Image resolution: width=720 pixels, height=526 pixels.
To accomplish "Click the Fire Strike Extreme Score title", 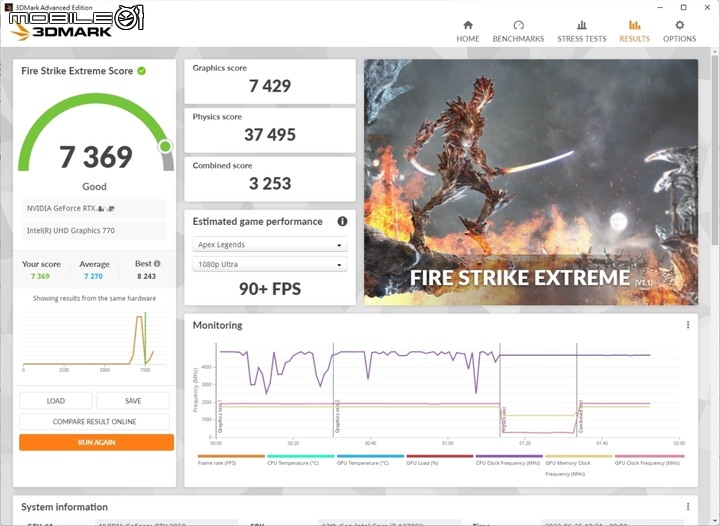I will tap(77, 71).
